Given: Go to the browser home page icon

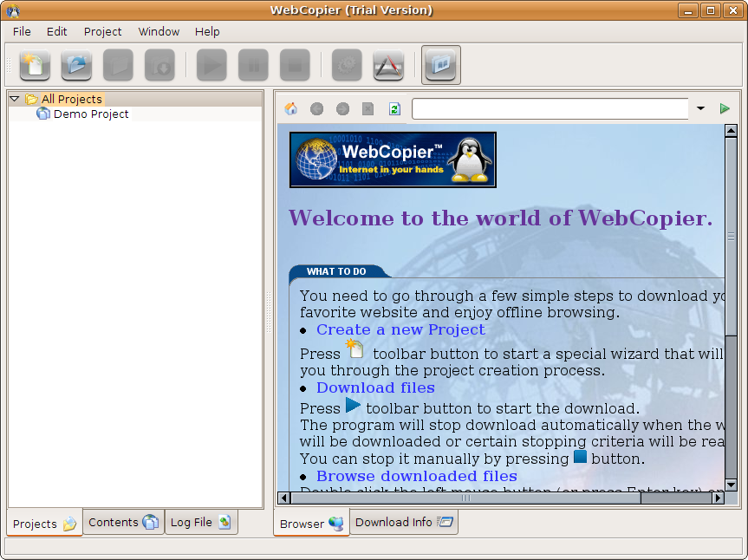Looking at the screenshot, I should 291,108.
